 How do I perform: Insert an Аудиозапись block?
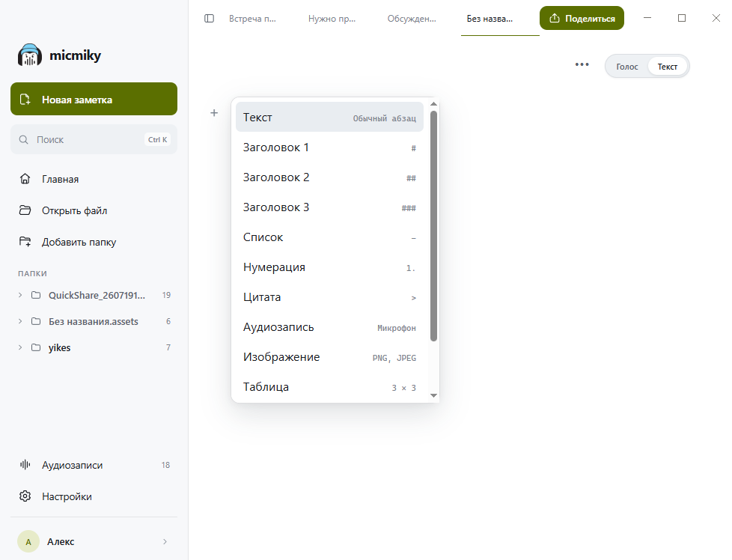(x=329, y=327)
